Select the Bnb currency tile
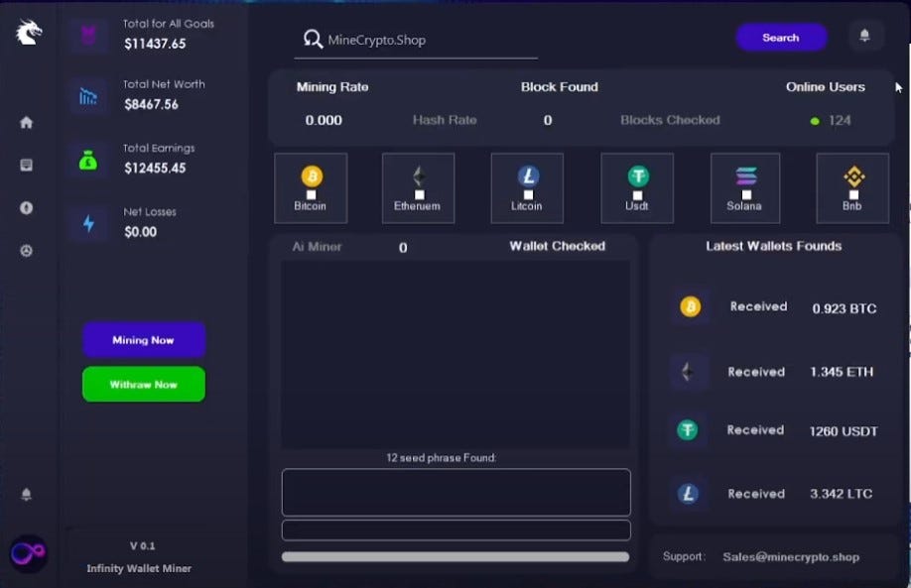The width and height of the screenshot is (911, 588). [853, 187]
